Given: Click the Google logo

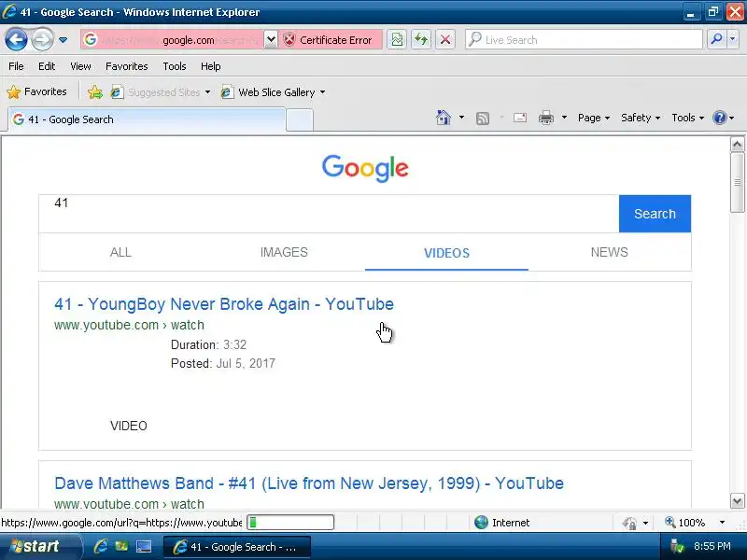Looking at the screenshot, I should point(365,168).
